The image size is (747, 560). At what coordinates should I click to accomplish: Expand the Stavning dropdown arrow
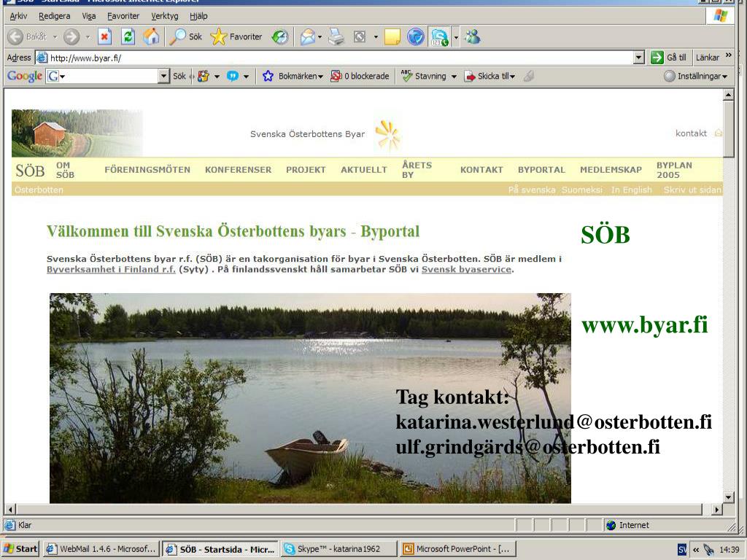(454, 76)
